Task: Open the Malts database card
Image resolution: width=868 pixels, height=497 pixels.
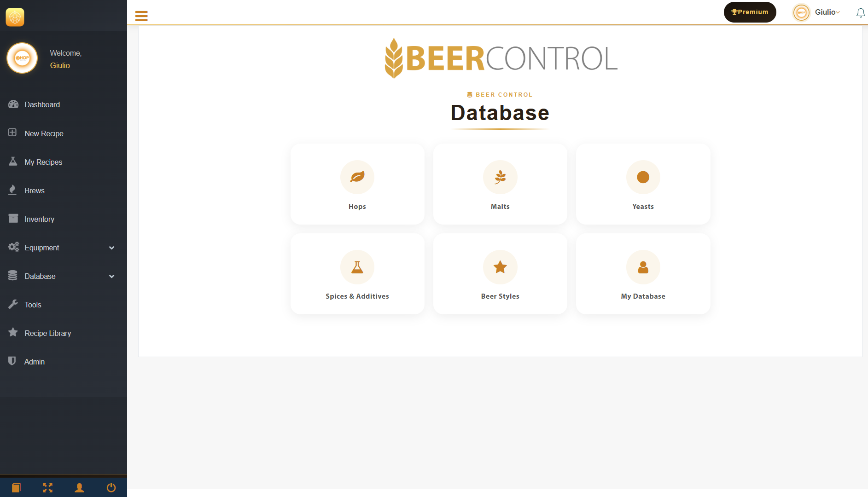Action: [500, 184]
